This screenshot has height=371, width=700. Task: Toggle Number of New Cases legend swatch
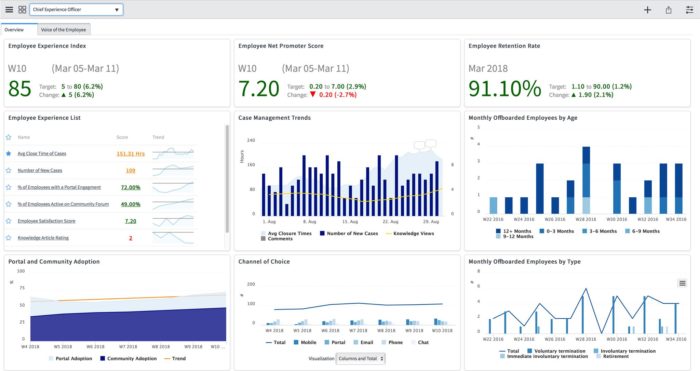coord(322,233)
